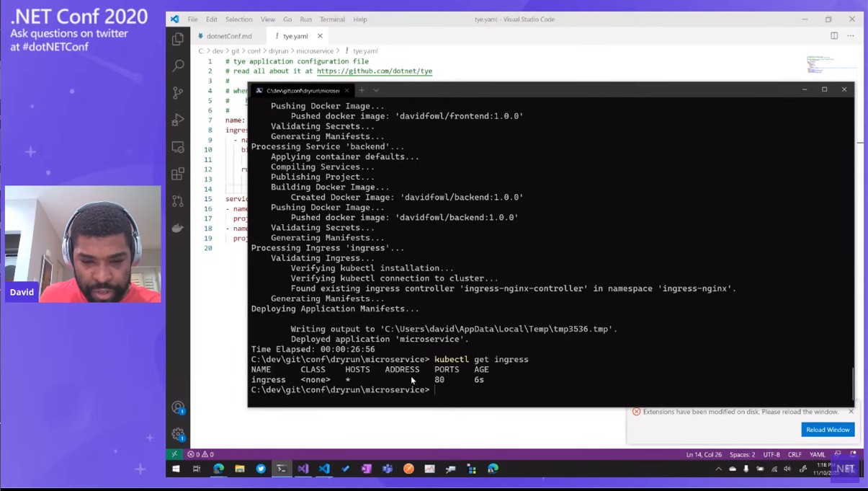Open the Selection menu

click(238, 19)
